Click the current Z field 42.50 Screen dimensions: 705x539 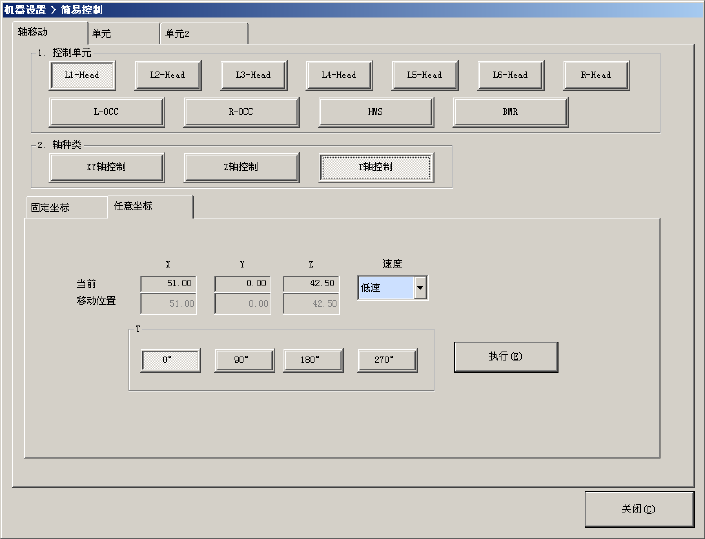[311, 284]
